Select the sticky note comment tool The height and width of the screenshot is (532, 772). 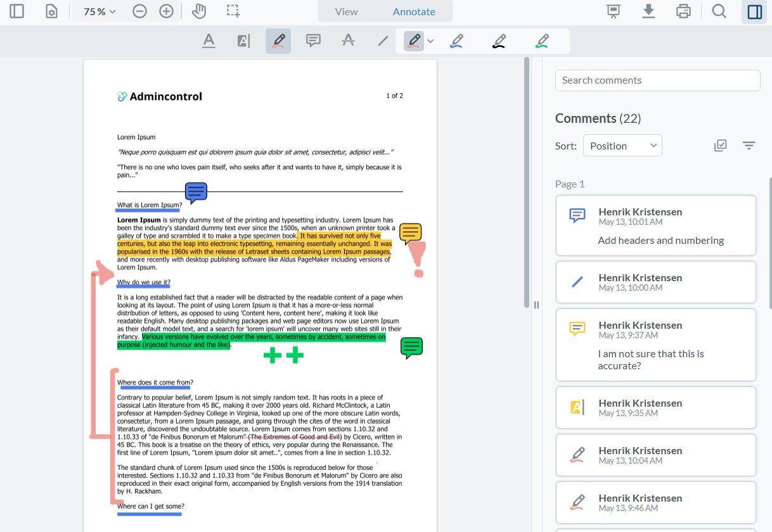pos(313,41)
